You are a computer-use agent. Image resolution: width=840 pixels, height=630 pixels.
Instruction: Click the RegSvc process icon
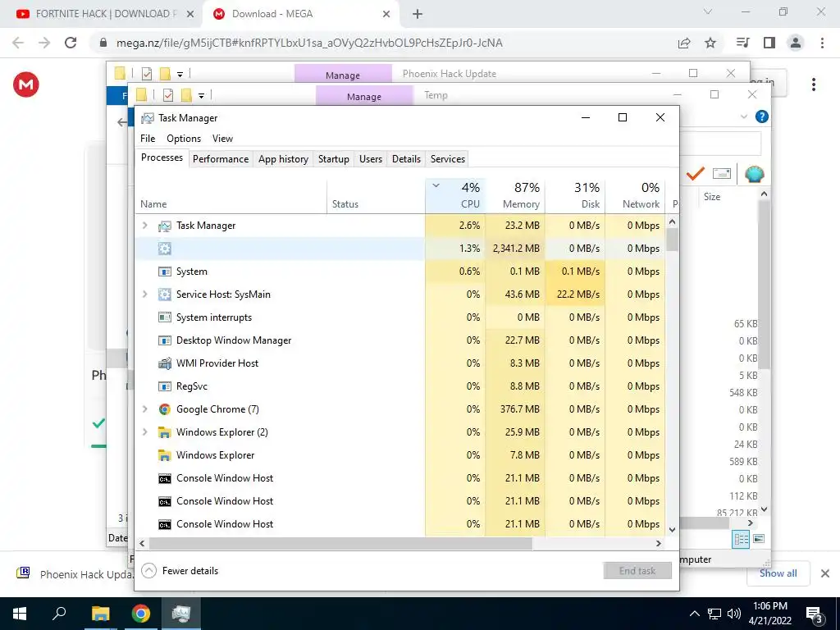[164, 386]
